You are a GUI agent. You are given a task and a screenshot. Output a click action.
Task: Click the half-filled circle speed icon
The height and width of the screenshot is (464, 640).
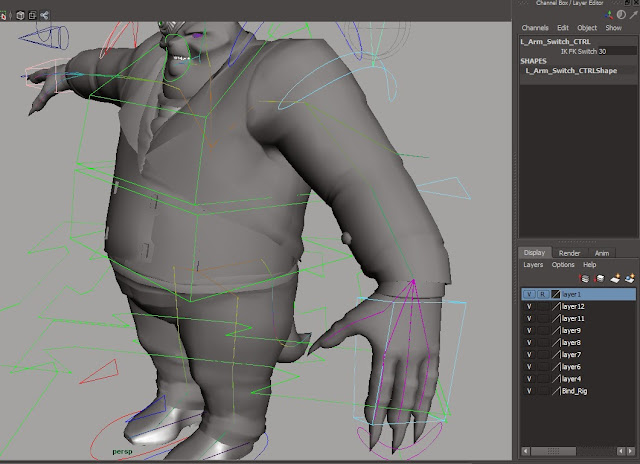[621, 15]
